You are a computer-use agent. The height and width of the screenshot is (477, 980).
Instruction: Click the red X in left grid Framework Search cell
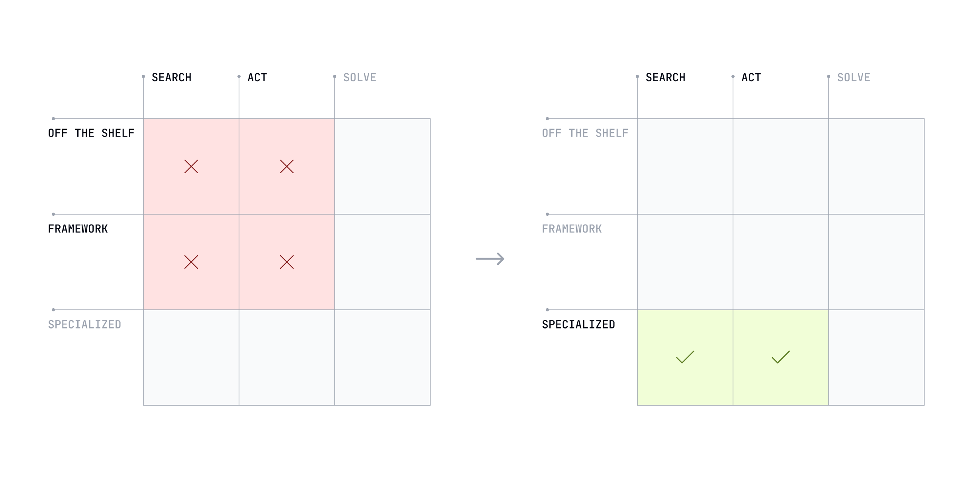tap(191, 262)
